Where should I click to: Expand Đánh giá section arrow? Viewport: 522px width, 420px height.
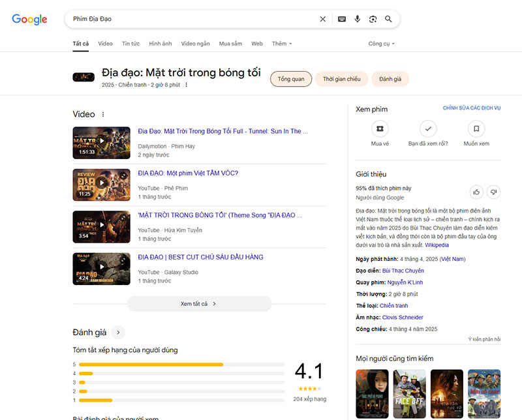(x=118, y=333)
